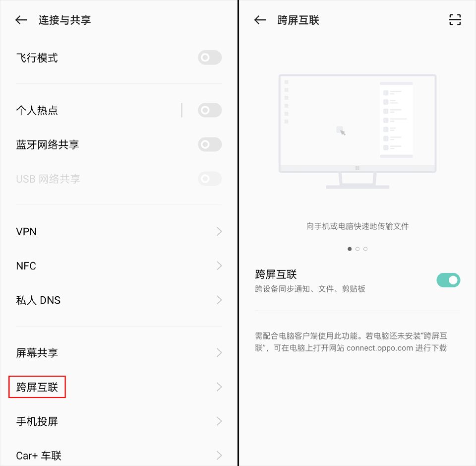Select the third carousel page dot
Viewport: 476px width, 466px height.
[x=365, y=249]
